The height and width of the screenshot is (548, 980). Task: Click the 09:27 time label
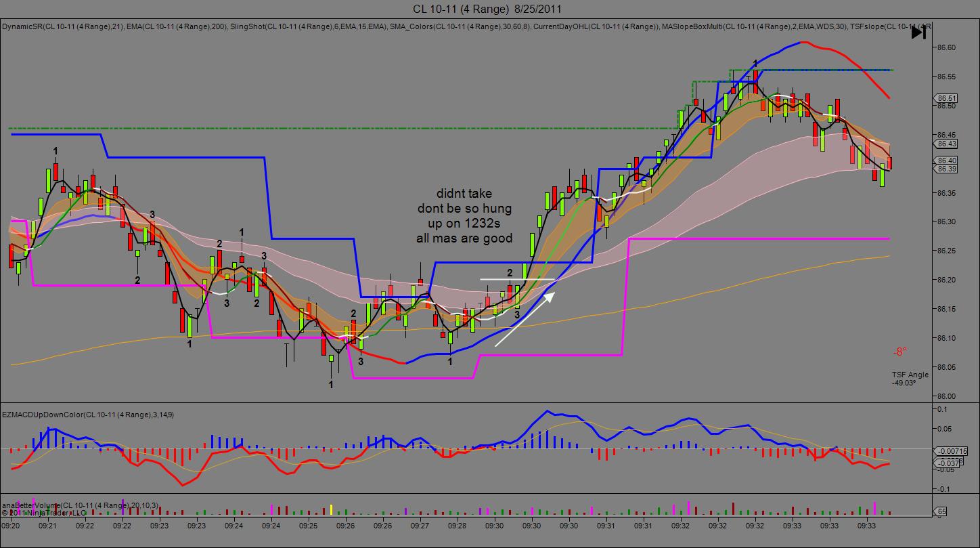click(420, 524)
